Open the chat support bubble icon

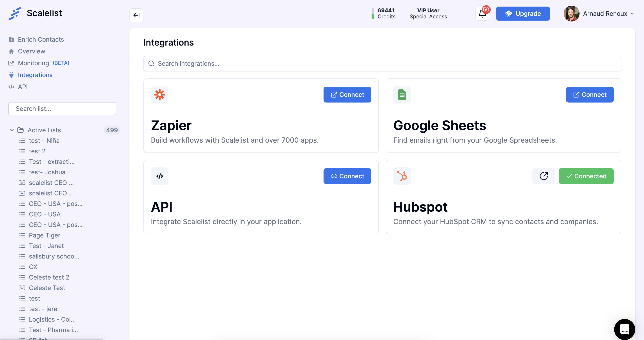point(624,329)
